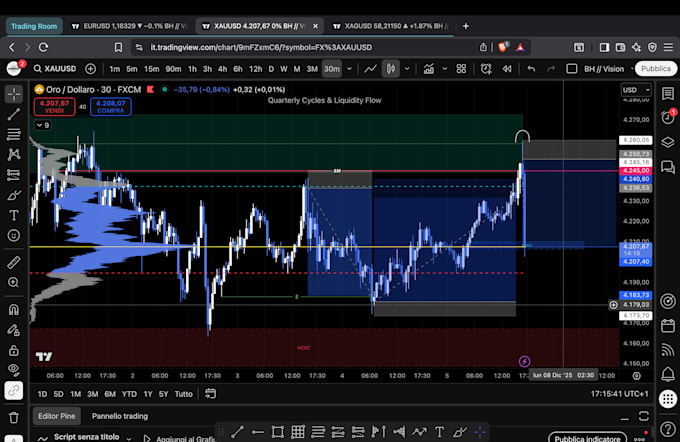Open the chats panel
Screen dimensions: 680x442
point(668,167)
